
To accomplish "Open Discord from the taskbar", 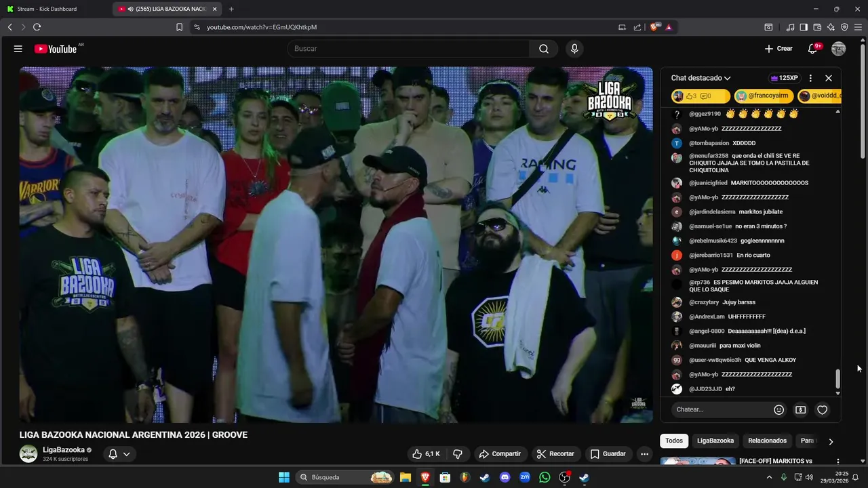I will point(505,477).
